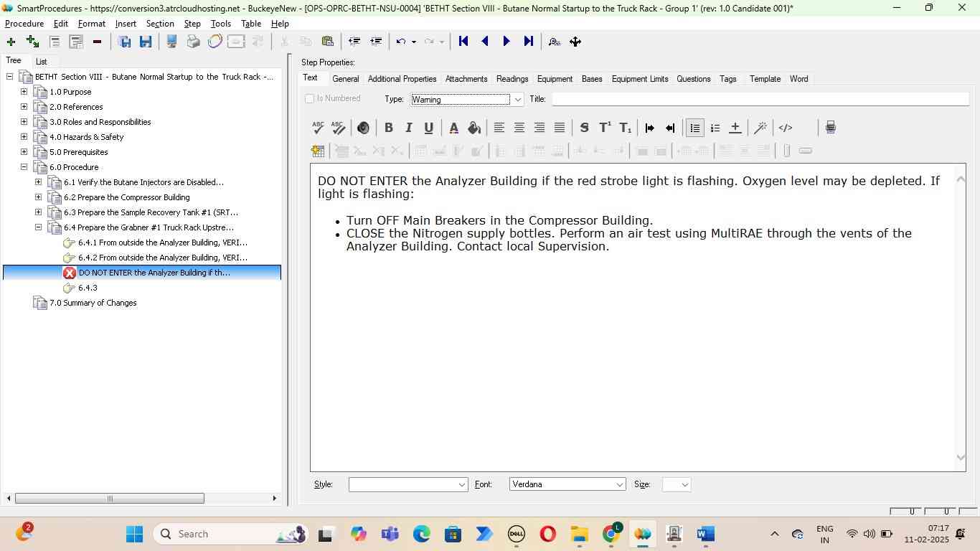980x551 pixels.
Task: Select step 6.4.3 in the tree
Action: coord(88,288)
